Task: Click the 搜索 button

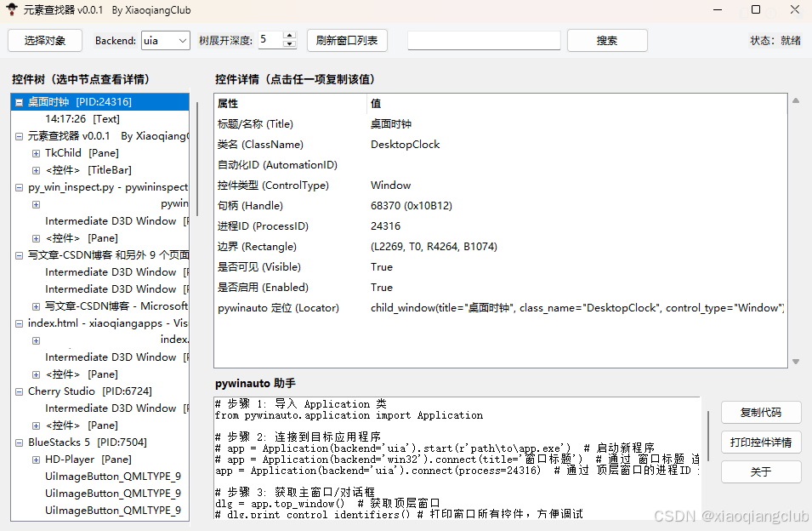Action: (x=607, y=40)
